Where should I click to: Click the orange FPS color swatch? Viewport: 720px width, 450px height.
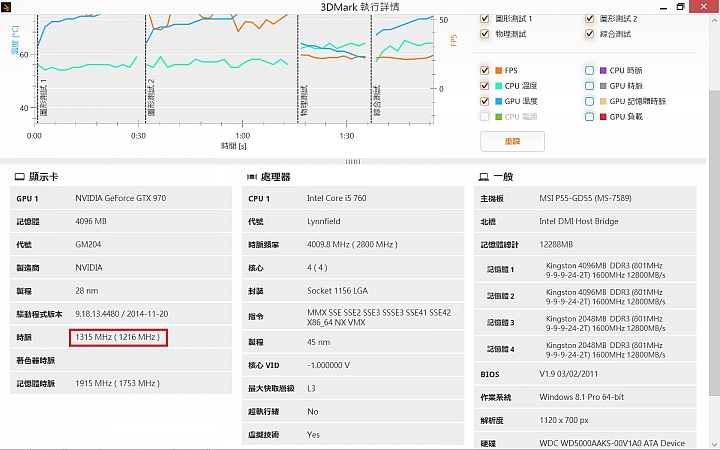tap(499, 70)
